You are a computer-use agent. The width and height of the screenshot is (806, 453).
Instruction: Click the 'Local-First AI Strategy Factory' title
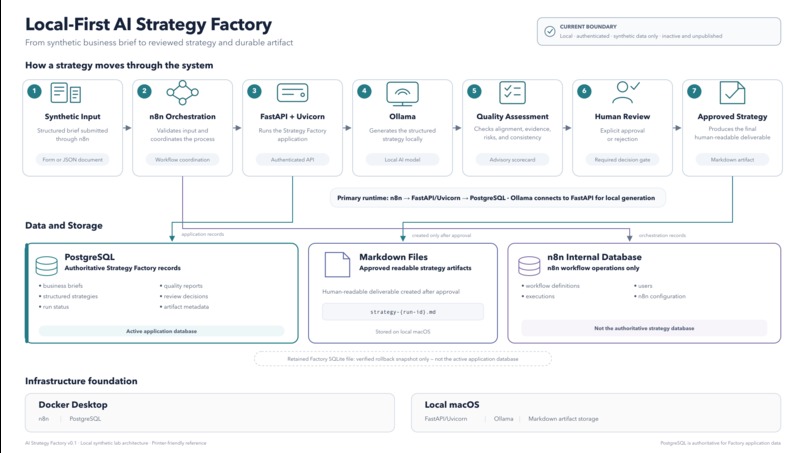(149, 24)
